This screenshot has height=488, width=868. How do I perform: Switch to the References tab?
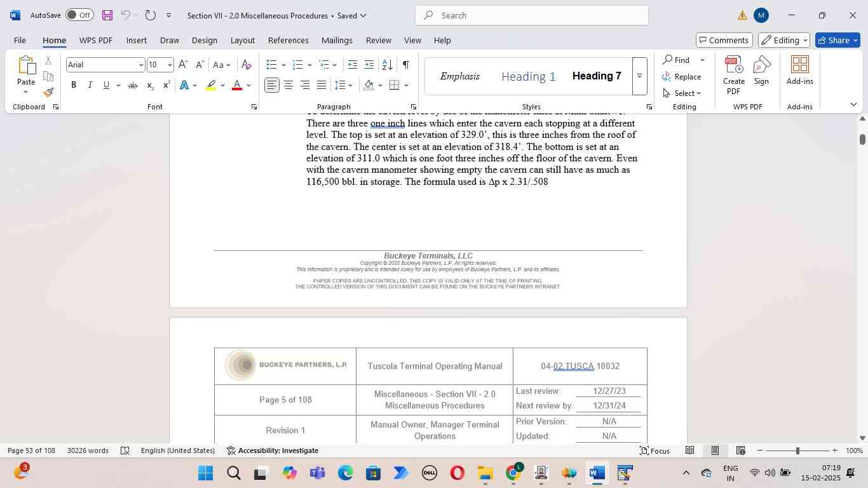point(288,40)
